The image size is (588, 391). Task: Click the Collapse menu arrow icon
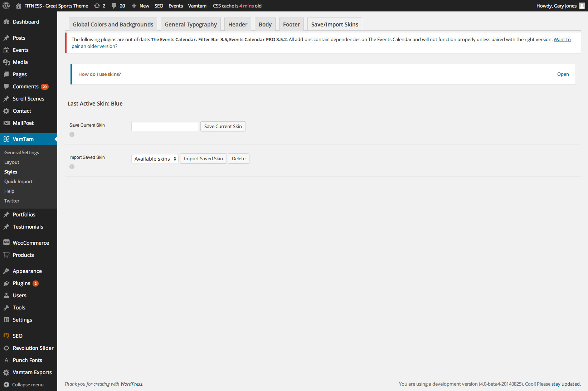pyautogui.click(x=6, y=385)
